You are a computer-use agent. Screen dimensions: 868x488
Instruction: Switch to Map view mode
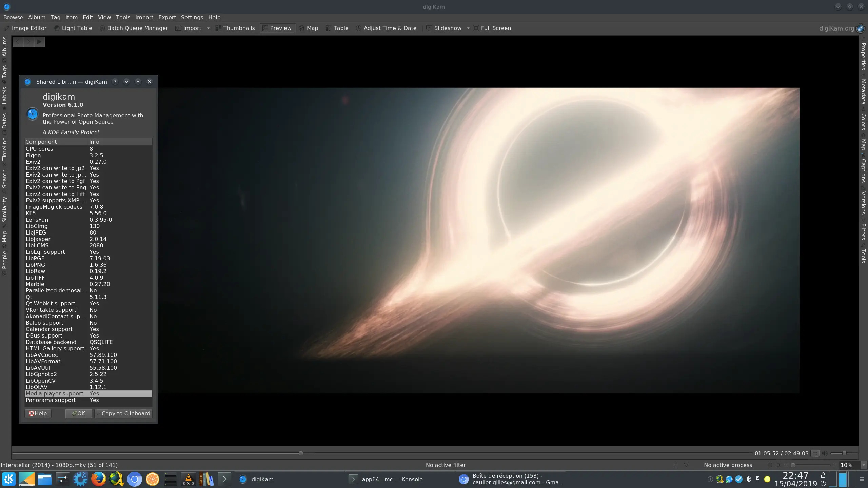click(309, 28)
